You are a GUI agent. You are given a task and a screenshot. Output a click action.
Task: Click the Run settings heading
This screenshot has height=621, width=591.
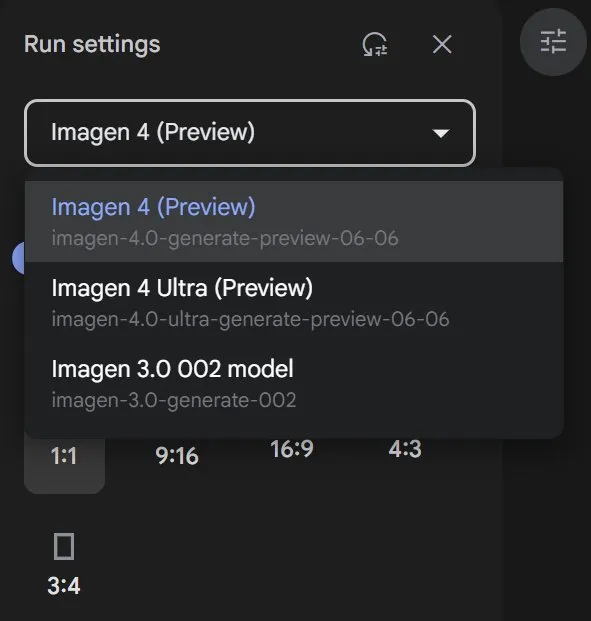click(92, 44)
